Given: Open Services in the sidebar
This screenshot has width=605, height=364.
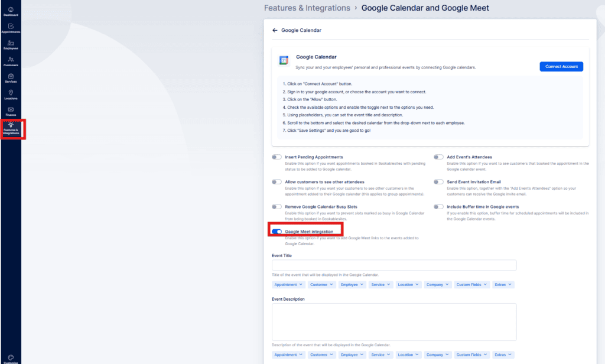Looking at the screenshot, I should [x=11, y=78].
